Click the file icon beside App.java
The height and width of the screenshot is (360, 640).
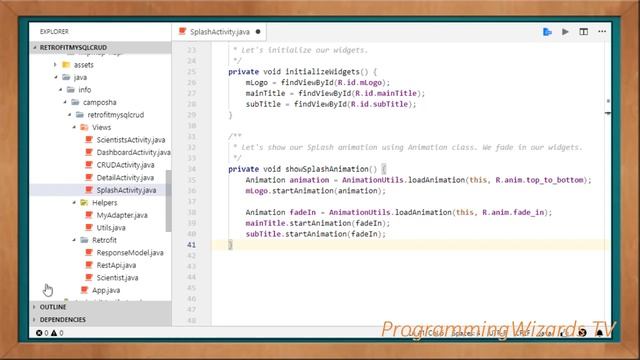[x=84, y=290]
